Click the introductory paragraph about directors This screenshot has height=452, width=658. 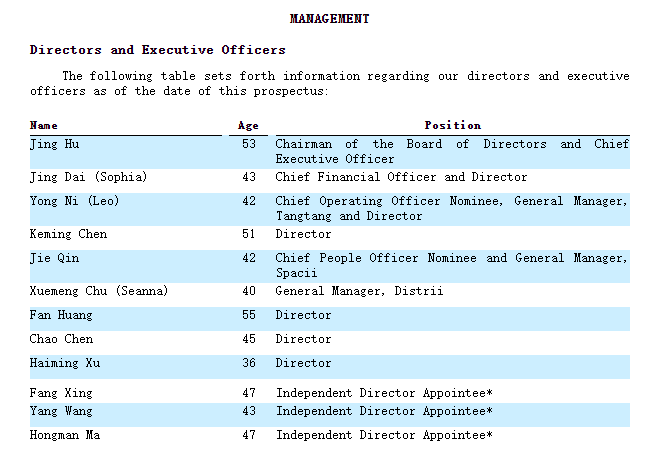(x=329, y=84)
